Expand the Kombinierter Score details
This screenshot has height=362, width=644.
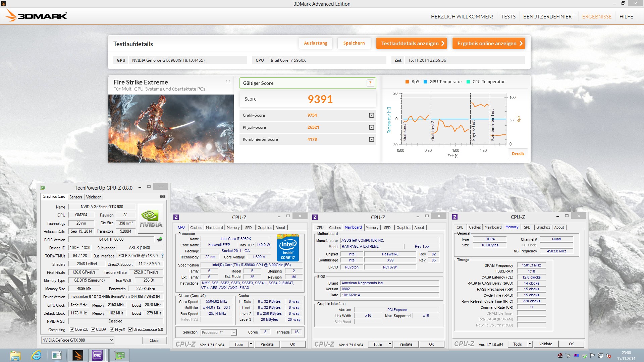(x=372, y=139)
